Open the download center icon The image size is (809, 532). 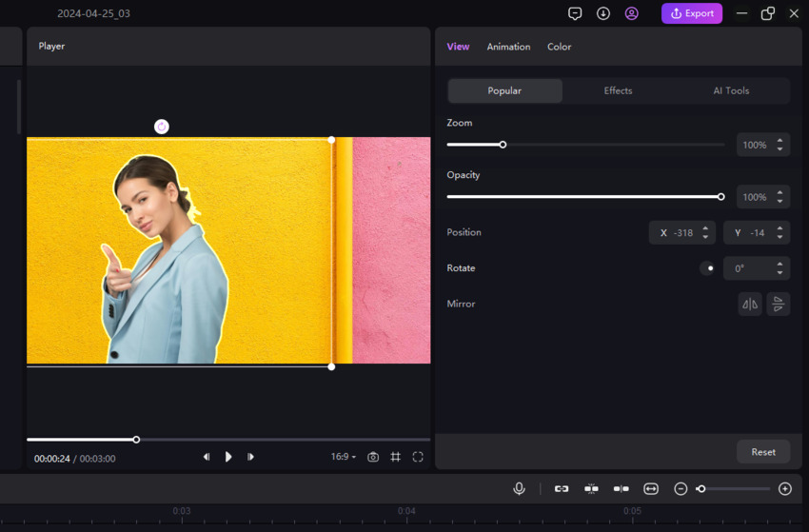[603, 13]
